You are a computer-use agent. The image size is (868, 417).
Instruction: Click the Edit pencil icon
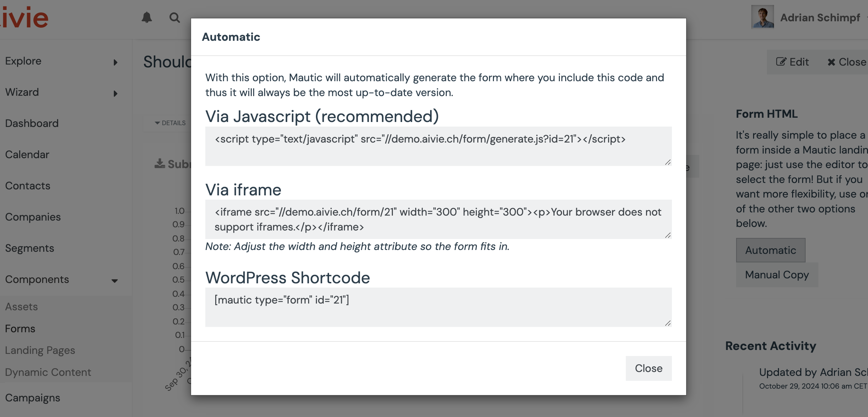pos(781,62)
